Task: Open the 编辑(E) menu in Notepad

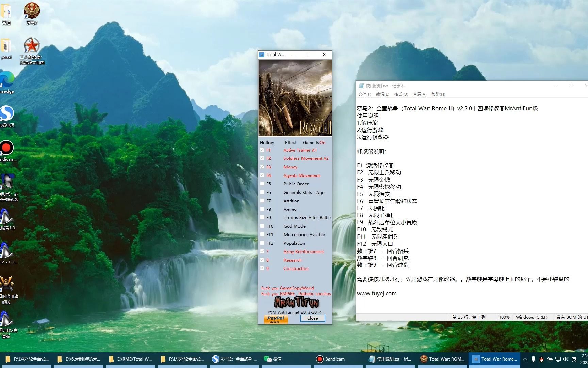Action: point(382,94)
